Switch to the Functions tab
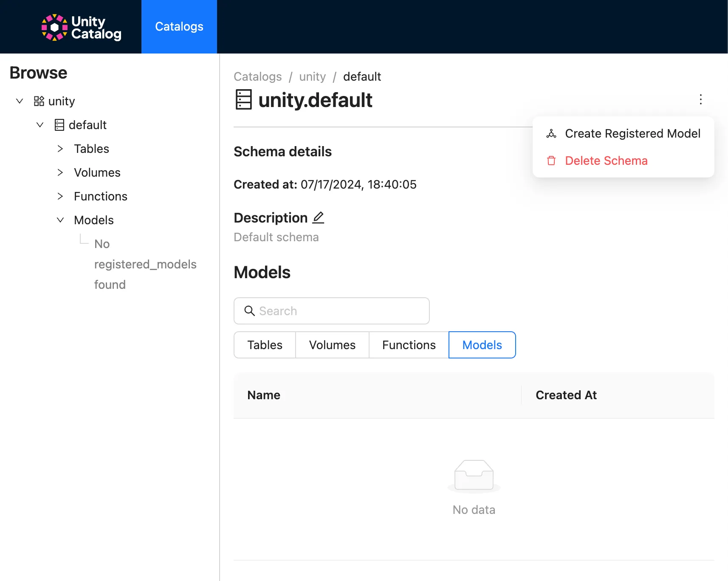The image size is (728, 581). click(409, 345)
